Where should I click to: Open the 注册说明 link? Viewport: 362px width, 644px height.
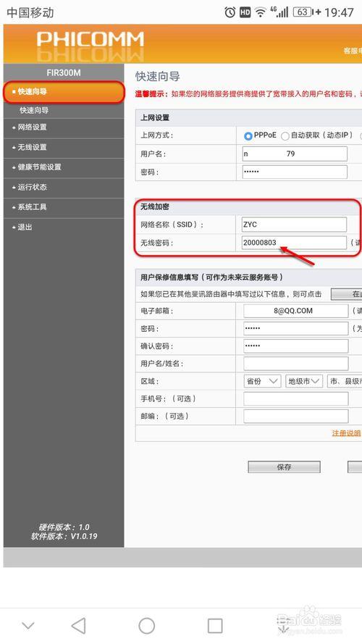point(346,433)
